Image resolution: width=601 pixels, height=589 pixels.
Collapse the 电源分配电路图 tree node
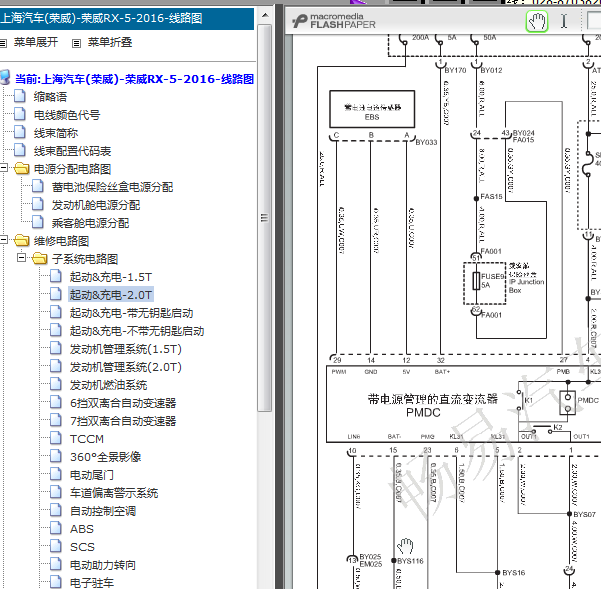click(3, 168)
